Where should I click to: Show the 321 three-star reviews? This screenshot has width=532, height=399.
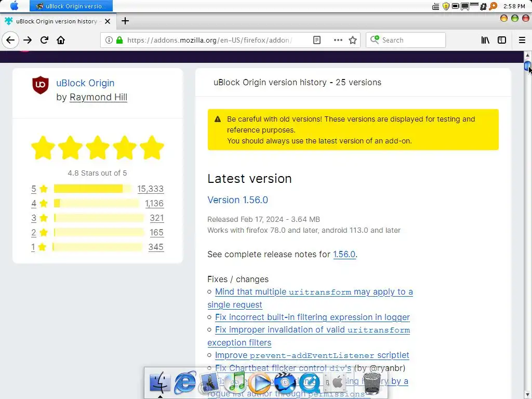[x=157, y=218]
